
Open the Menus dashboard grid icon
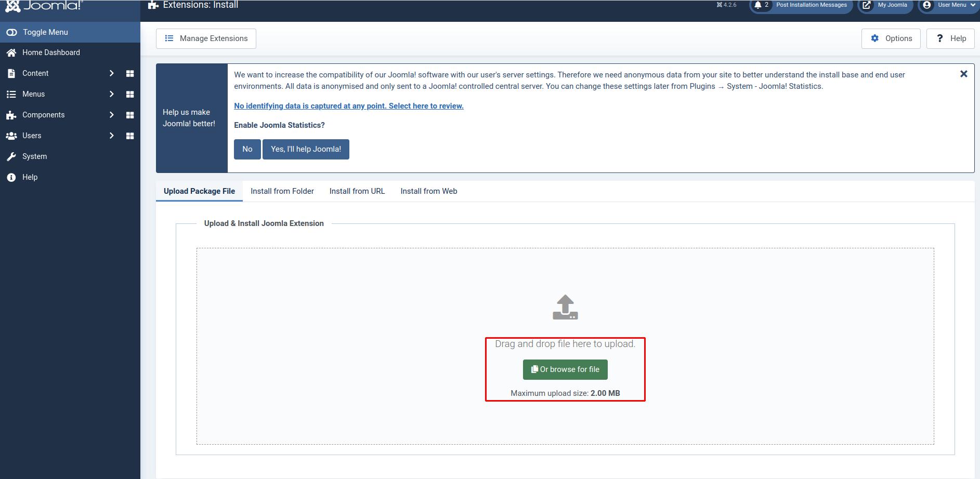[x=130, y=95]
